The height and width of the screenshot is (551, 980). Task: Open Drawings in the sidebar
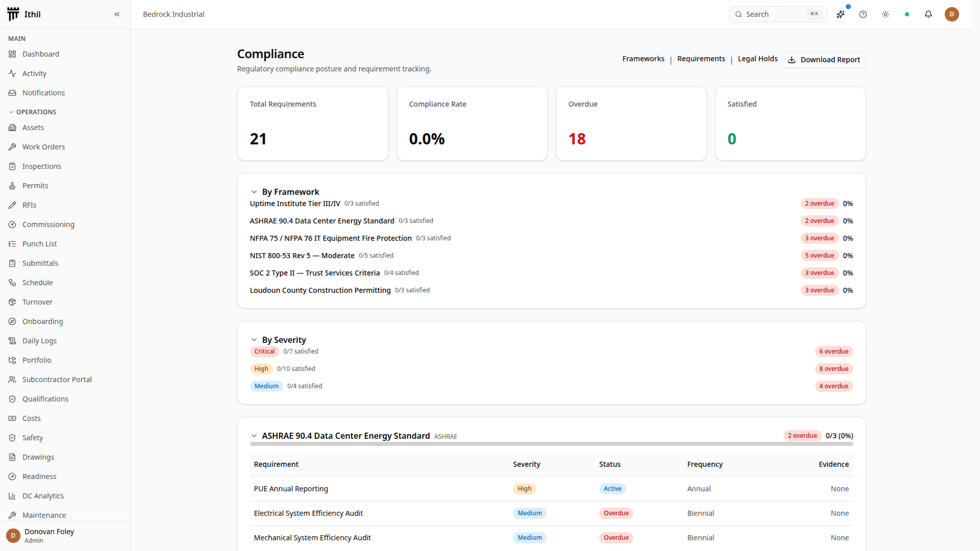pos(38,457)
